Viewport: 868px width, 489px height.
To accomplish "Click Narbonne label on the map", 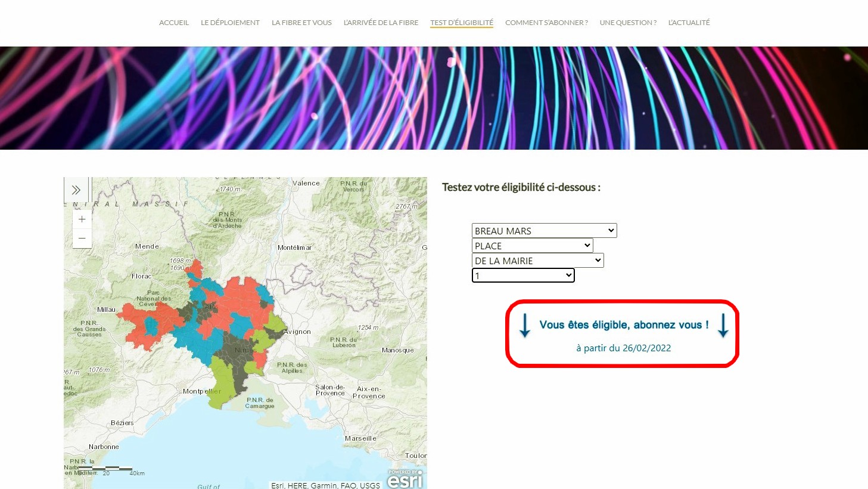I will point(104,447).
